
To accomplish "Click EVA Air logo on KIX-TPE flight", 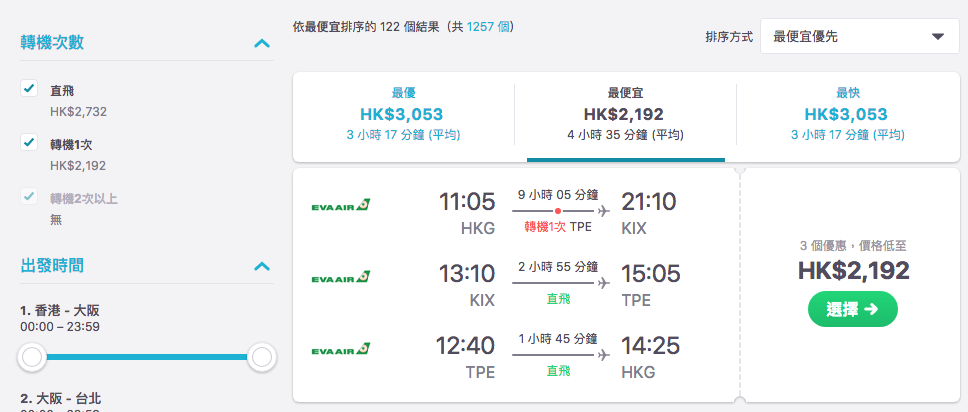I will (341, 277).
